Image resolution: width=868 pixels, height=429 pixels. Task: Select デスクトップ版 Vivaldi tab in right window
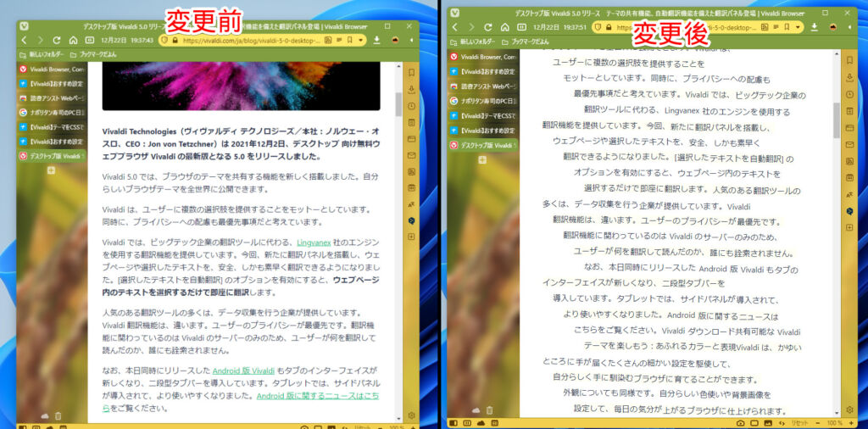(x=484, y=145)
